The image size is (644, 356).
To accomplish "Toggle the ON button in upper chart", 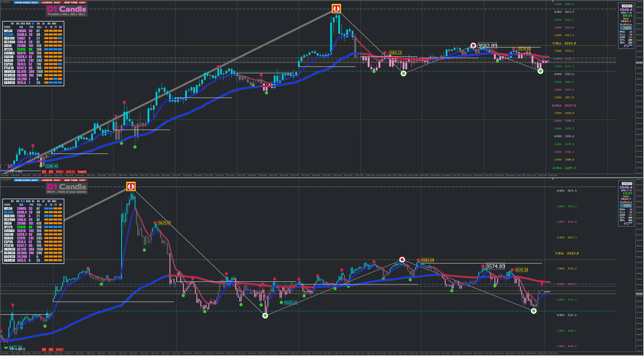I will pyautogui.click(x=4, y=167).
